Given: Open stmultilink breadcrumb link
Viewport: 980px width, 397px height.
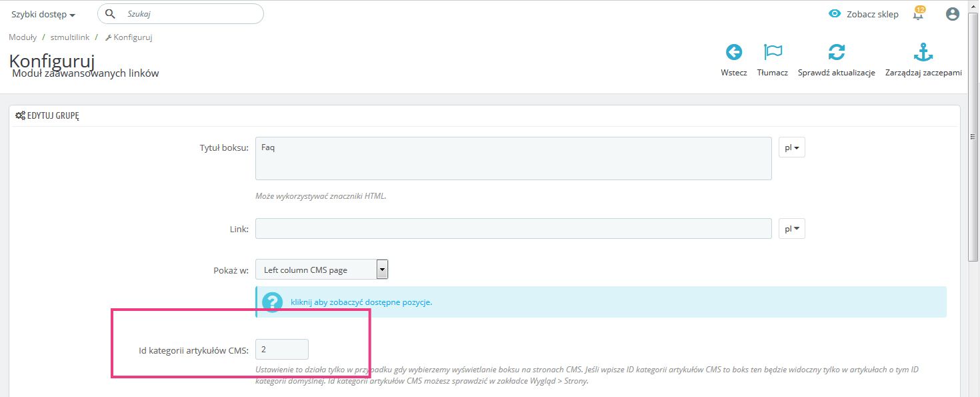Looking at the screenshot, I should point(69,37).
